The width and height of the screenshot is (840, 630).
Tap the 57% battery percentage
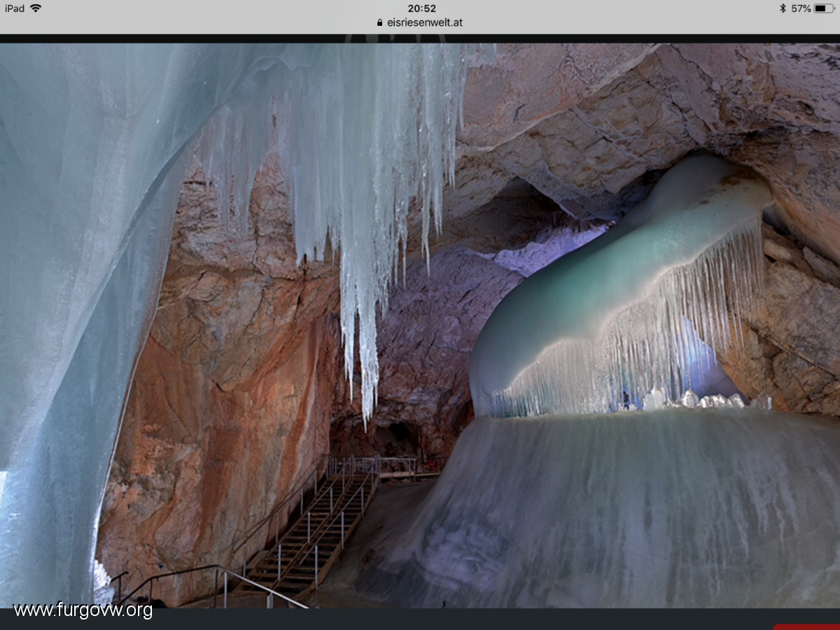tap(801, 8)
